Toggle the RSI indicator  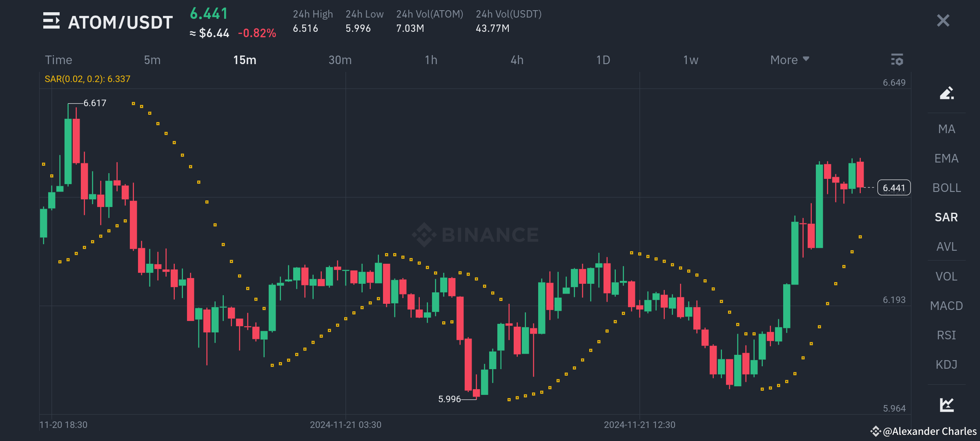pyautogui.click(x=947, y=335)
